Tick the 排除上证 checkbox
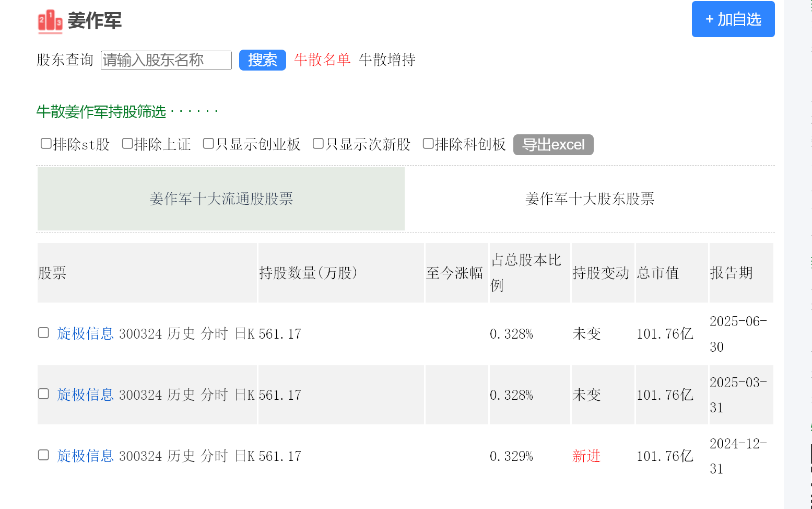The image size is (812, 509). tap(127, 144)
